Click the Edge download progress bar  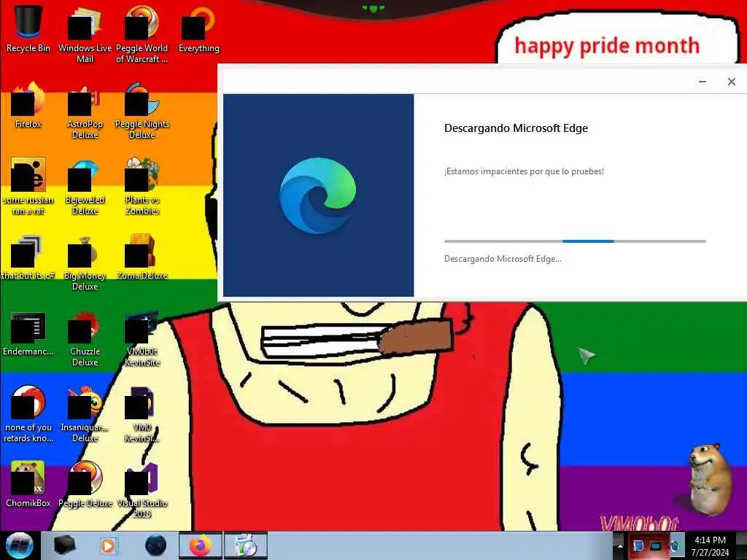click(x=575, y=241)
